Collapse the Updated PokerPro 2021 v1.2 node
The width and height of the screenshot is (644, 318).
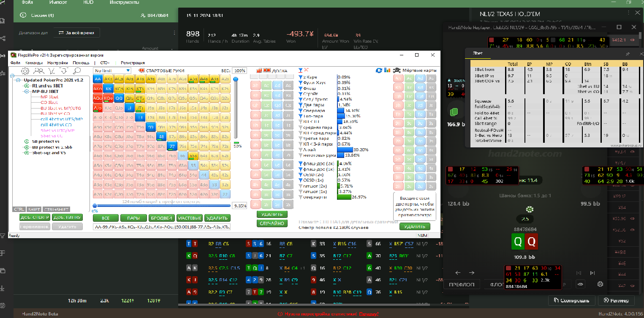[x=18, y=80]
